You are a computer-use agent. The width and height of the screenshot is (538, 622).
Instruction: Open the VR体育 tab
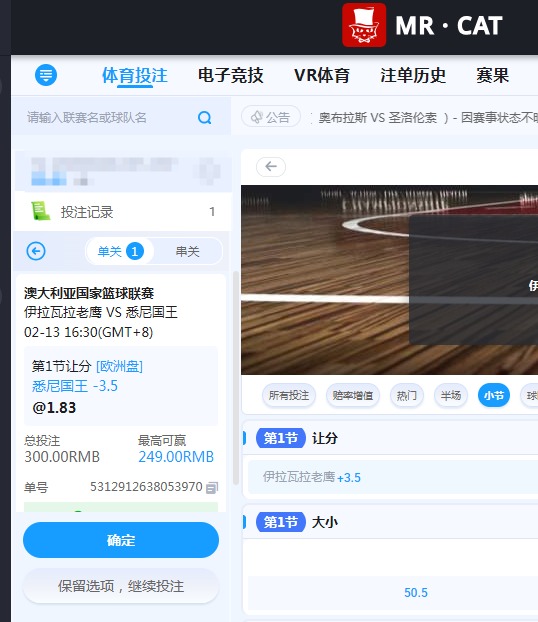tap(322, 75)
